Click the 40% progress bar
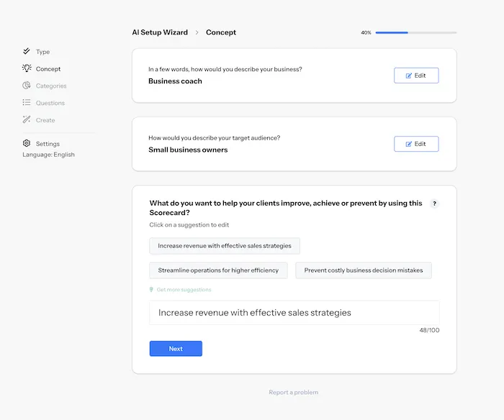The width and height of the screenshot is (504, 420). [x=415, y=32]
